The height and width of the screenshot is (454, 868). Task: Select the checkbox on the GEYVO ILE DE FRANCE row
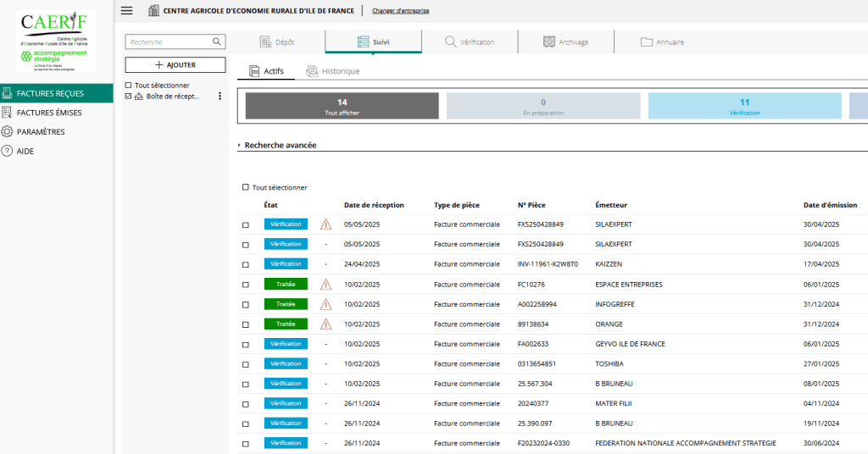(246, 345)
